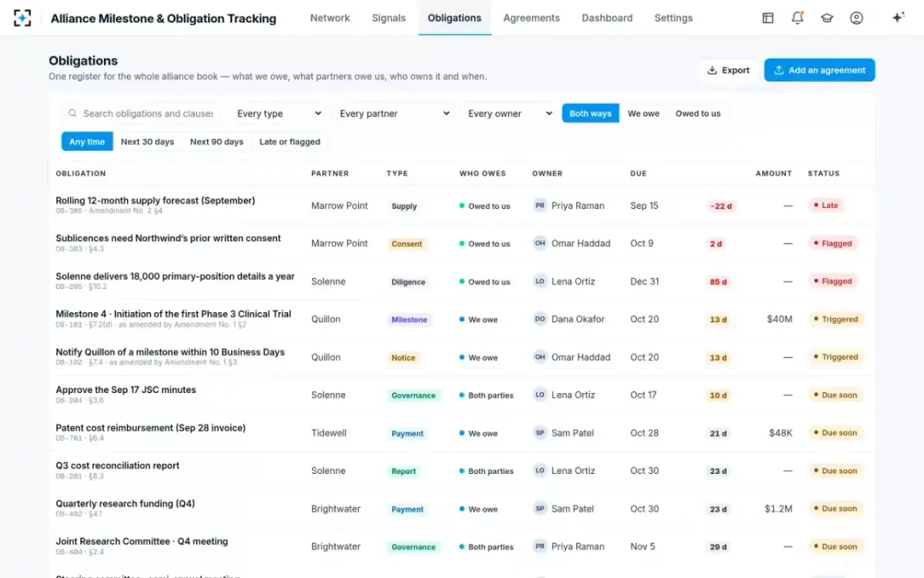Viewport: 924px width, 578px height.
Task: Click the $40M amount cell
Action: [x=779, y=319]
